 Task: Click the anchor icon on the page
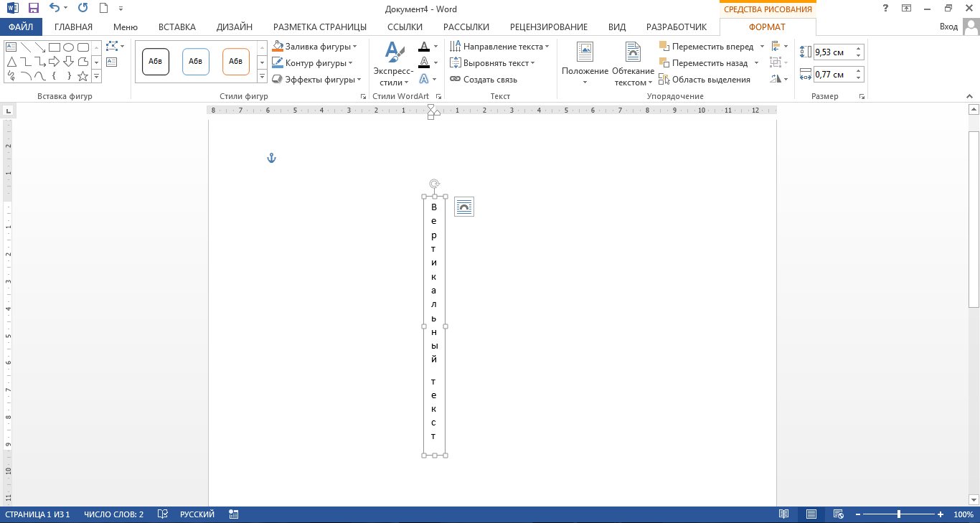click(x=271, y=158)
